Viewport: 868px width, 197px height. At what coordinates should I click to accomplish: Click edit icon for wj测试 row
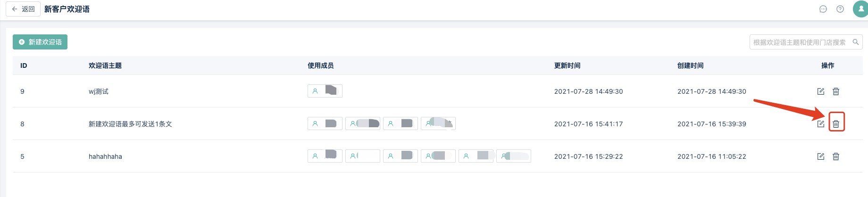click(x=821, y=91)
